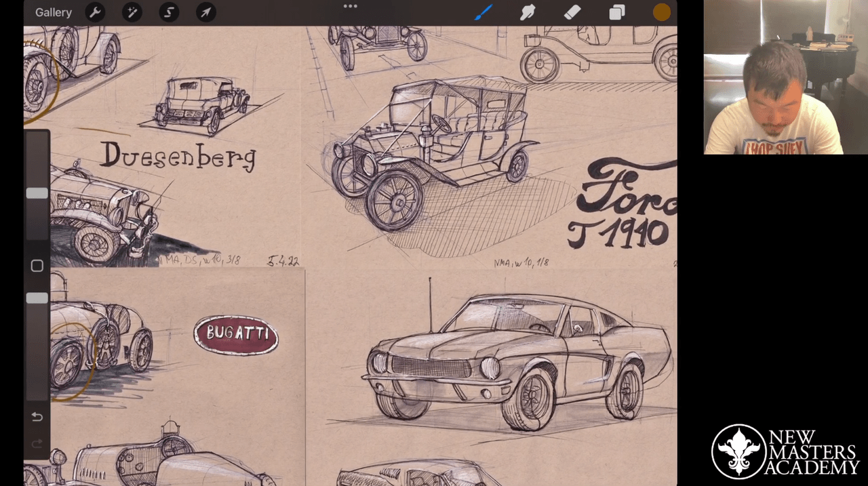Open the Layers panel
The width and height of the screenshot is (868, 486).
616,12
